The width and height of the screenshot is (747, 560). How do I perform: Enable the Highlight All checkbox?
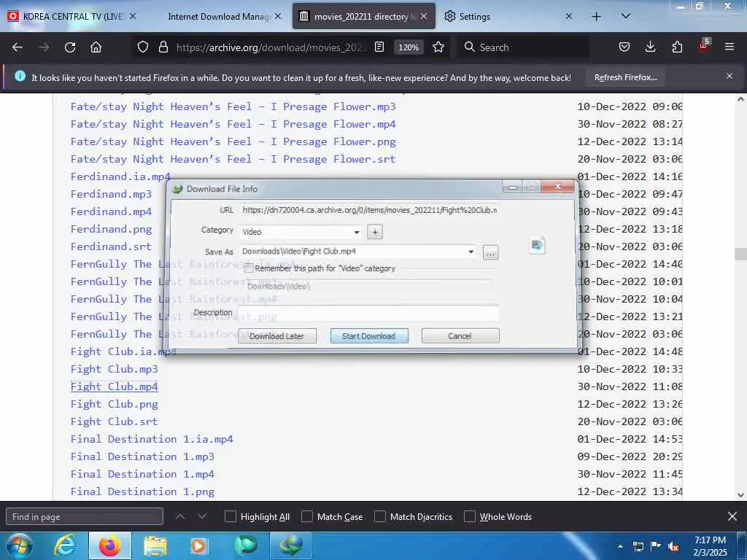coord(230,517)
